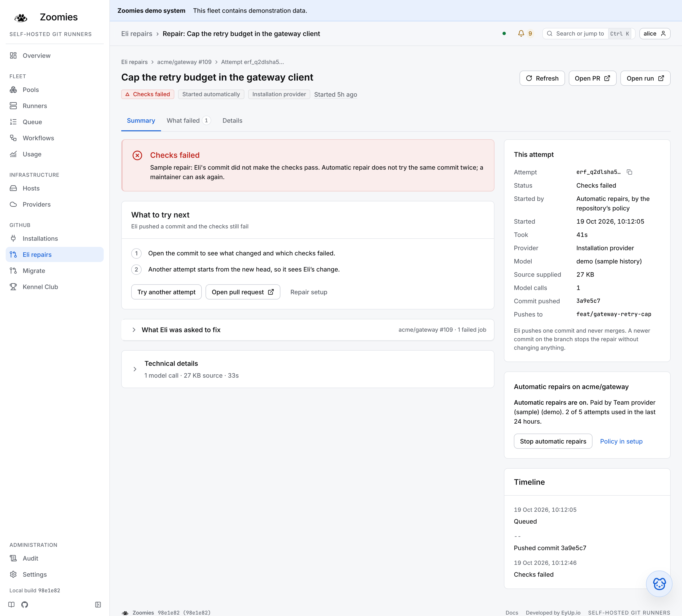This screenshot has width=682, height=616.
Task: Click the docs book icon
Action: (12, 604)
